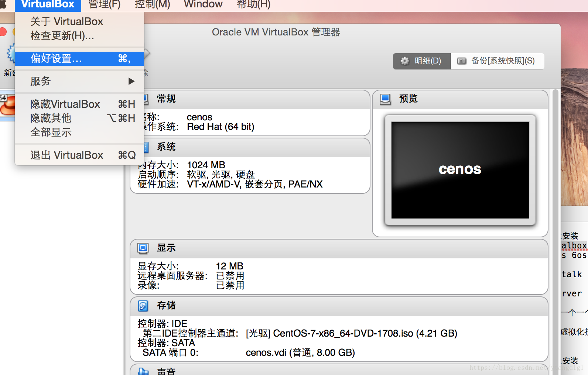Click the 控制器: IDE text
This screenshot has height=375, width=588.
click(x=163, y=324)
